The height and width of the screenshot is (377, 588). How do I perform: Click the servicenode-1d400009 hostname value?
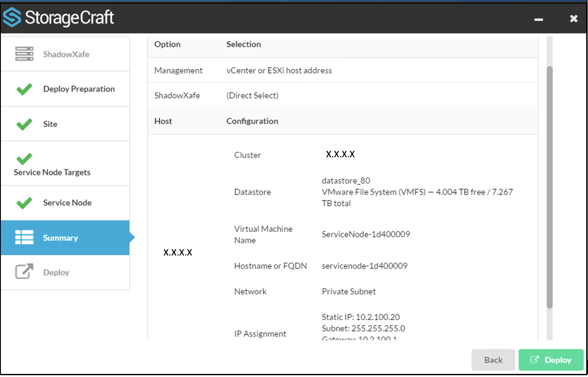[x=365, y=266]
